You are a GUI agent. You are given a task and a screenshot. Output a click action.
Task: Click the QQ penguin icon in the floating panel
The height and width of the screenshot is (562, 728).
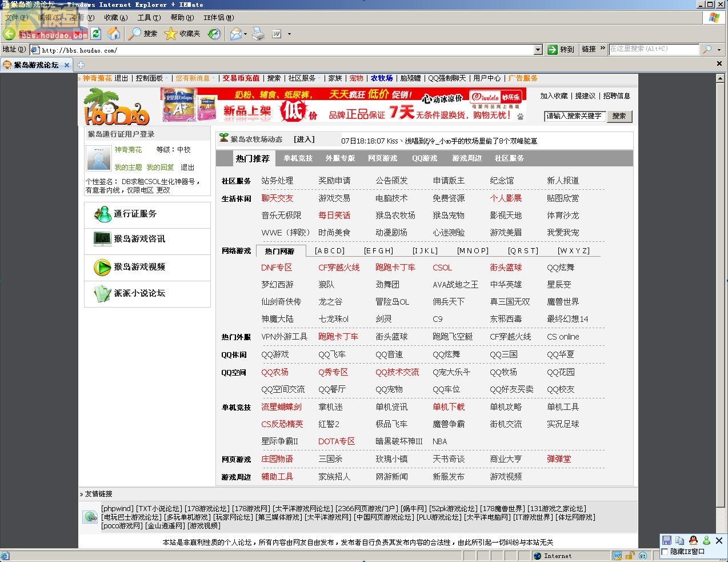click(693, 540)
